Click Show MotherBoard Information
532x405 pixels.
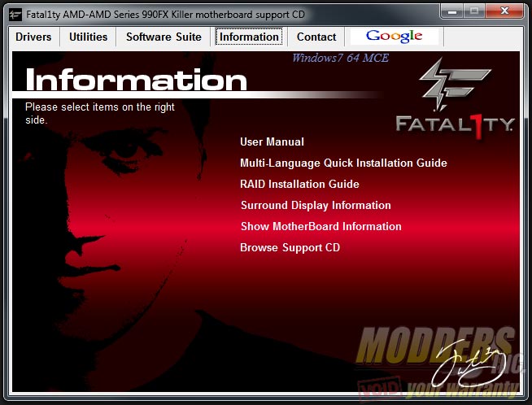(321, 226)
